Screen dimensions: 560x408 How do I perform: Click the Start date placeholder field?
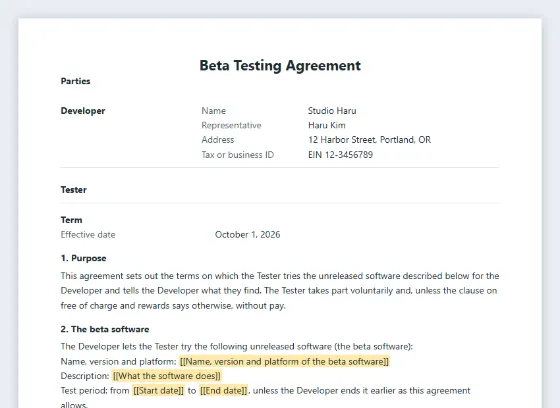pyautogui.click(x=159, y=390)
